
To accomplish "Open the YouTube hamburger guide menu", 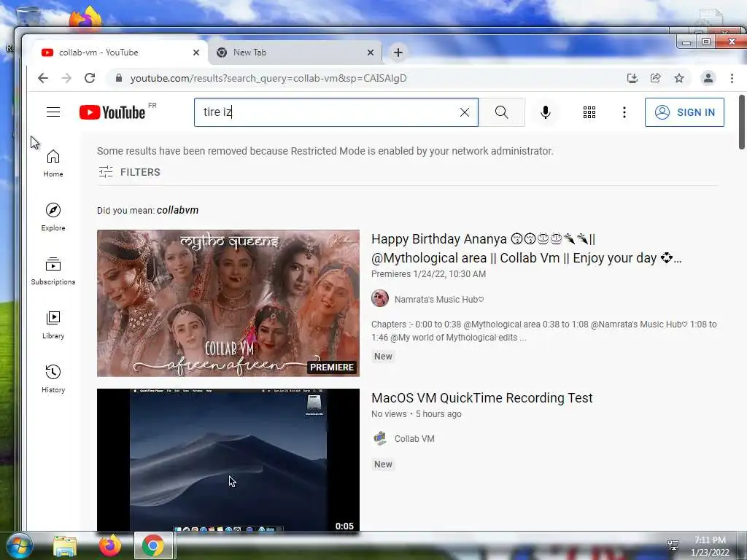I will point(53,112).
